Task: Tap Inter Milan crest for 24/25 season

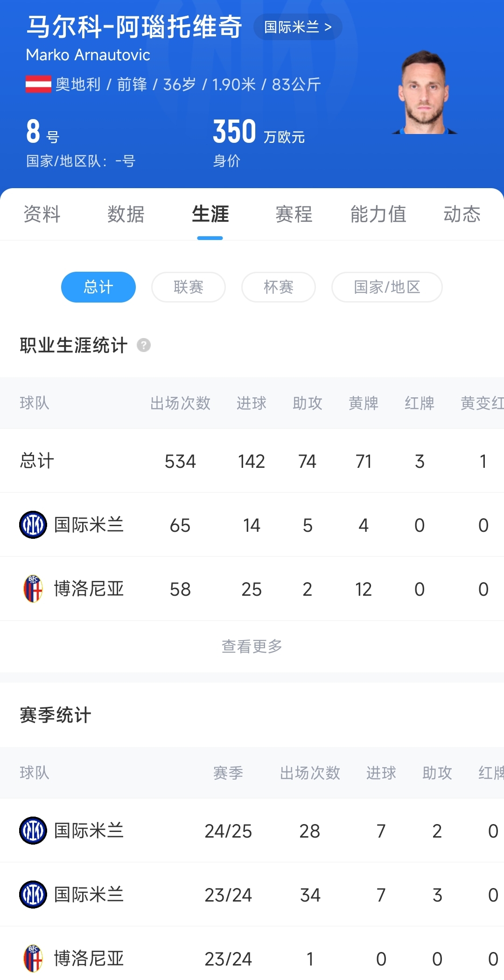Action: [33, 831]
